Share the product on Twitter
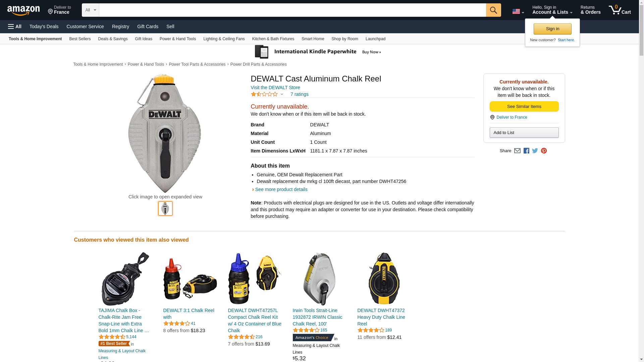This screenshot has width=644, height=362. (535, 151)
